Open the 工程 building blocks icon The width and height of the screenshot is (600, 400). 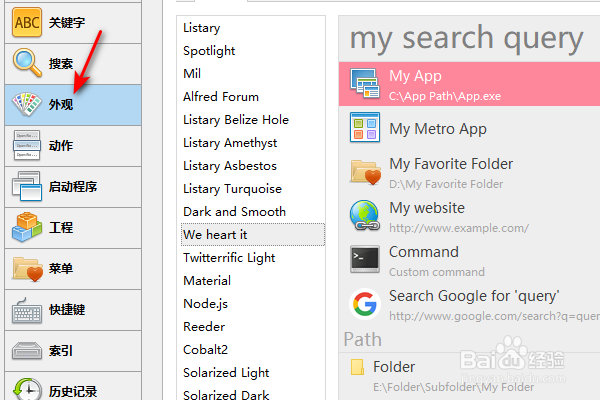click(27, 227)
